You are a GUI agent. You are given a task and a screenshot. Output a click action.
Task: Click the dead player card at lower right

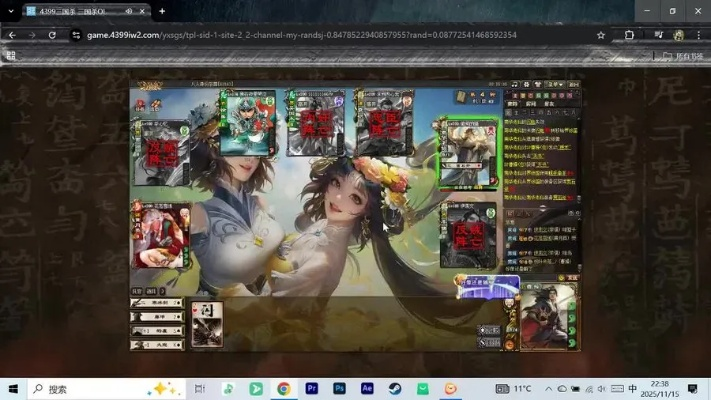468,235
